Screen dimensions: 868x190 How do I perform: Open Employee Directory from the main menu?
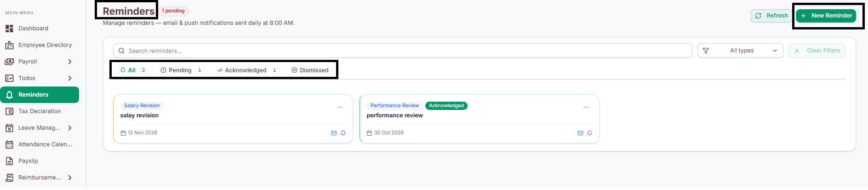point(40,45)
